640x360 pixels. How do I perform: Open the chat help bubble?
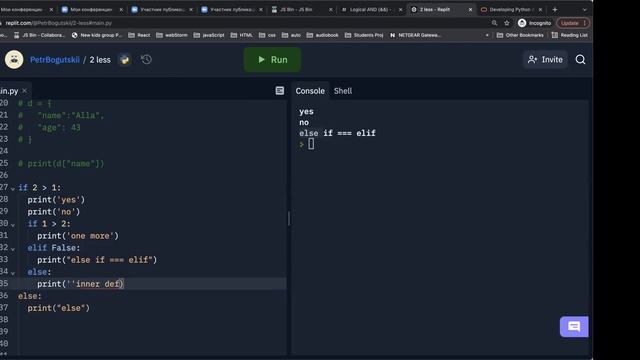tap(574, 327)
